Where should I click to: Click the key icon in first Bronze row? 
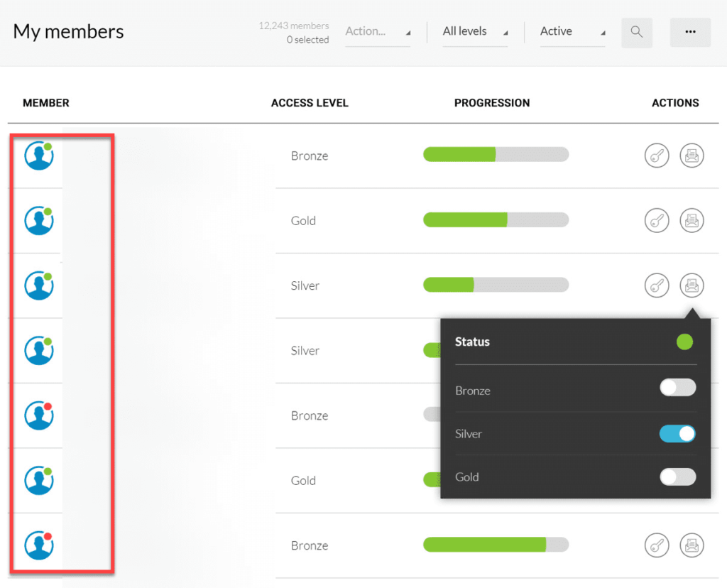657,156
